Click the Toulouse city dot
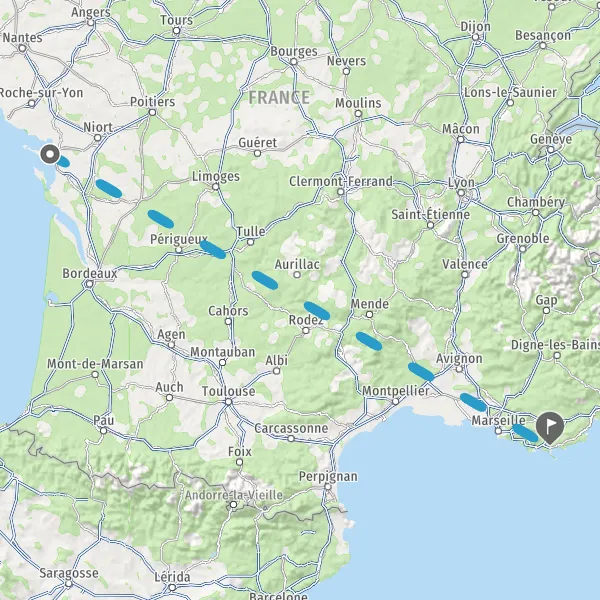This screenshot has height=600, width=600. [228, 402]
